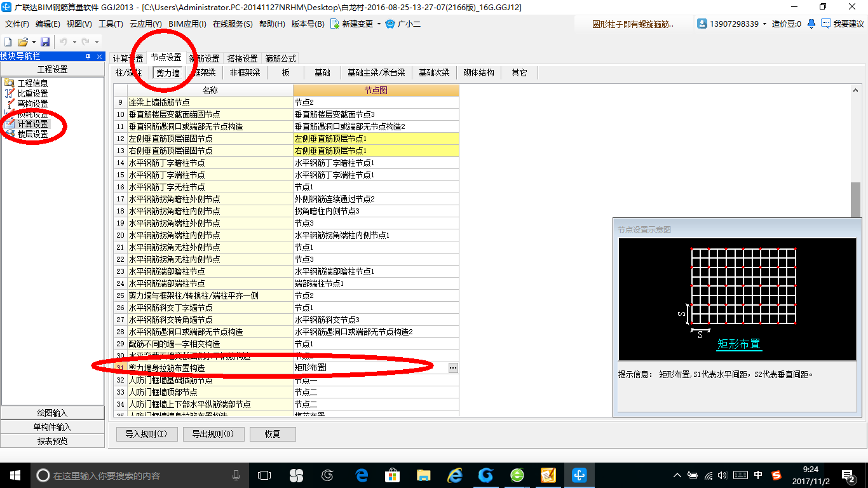This screenshot has width=868, height=488.
Task: Expand the undo history dropdown arrow
Action: 73,42
